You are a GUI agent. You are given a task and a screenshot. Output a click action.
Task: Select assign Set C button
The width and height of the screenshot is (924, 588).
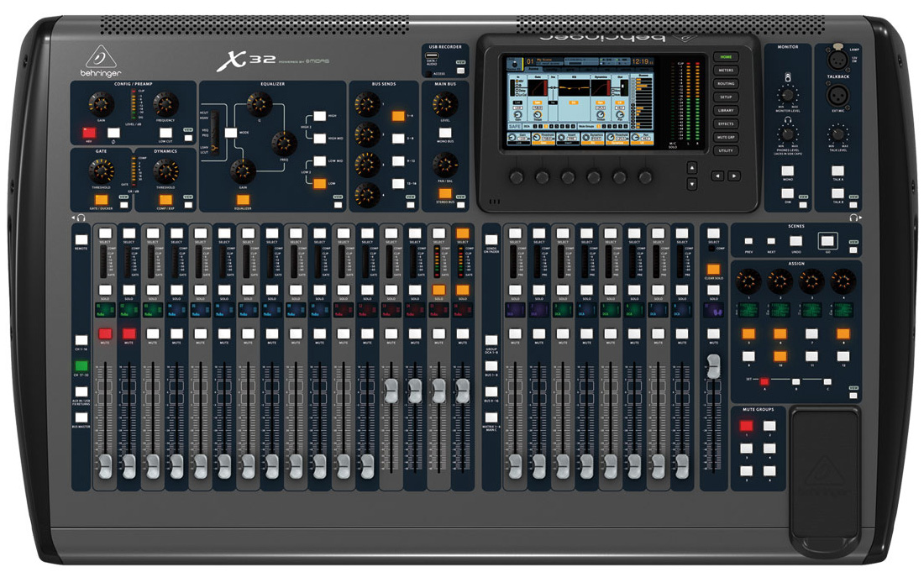827,381
